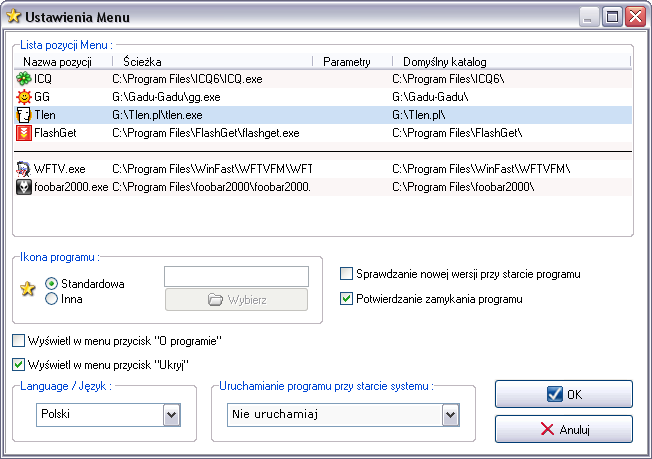Click the ICQ flower icon in list
Image resolution: width=652 pixels, height=459 pixels.
tap(24, 78)
